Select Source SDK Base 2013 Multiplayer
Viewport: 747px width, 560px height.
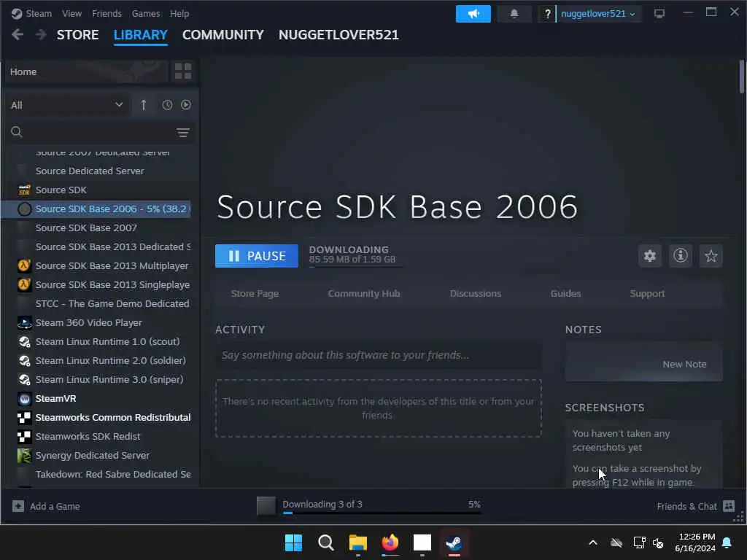112,265
